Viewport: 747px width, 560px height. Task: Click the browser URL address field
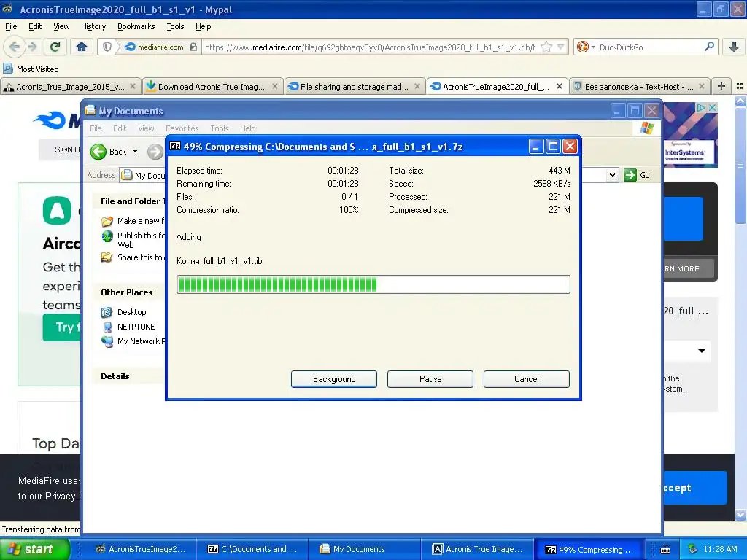point(371,47)
